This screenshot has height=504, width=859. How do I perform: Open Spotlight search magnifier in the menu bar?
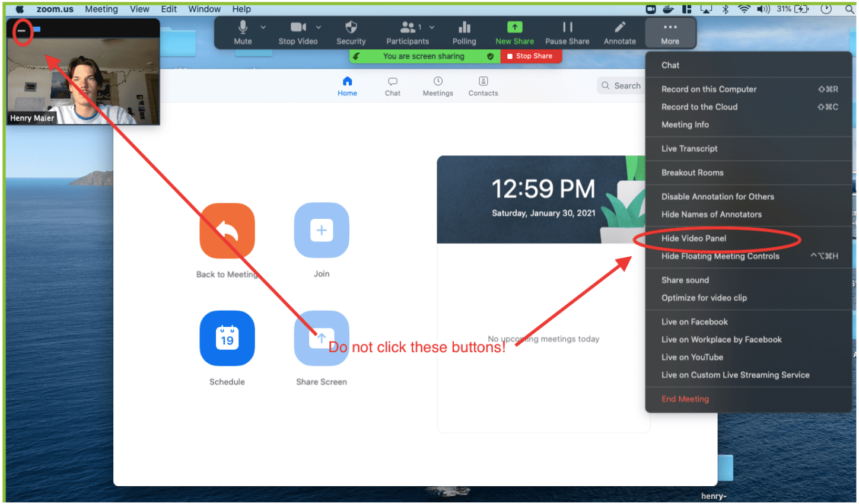[850, 9]
